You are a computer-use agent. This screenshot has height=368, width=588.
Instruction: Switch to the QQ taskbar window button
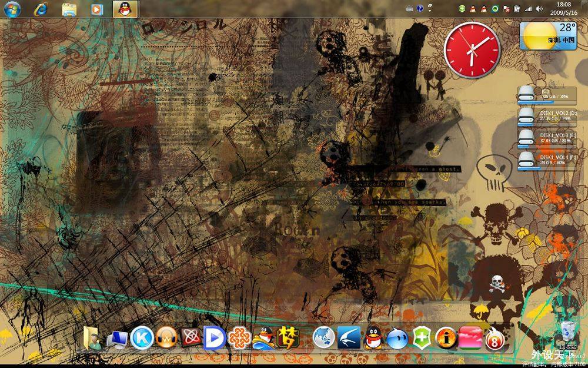tap(125, 9)
